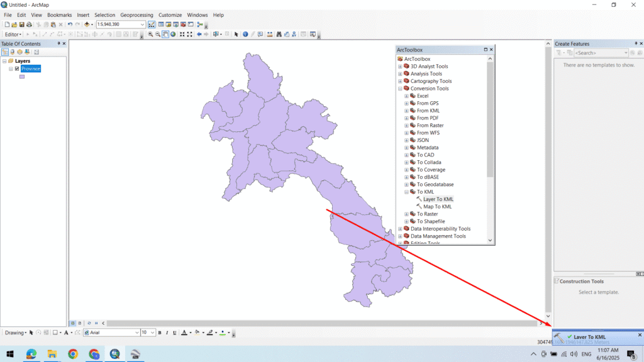Select the Zoom Out tool
The height and width of the screenshot is (362, 644).
[x=158, y=35]
